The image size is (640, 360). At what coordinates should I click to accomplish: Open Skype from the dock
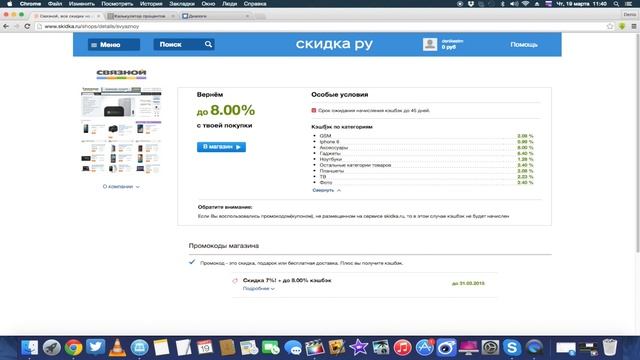tap(512, 348)
